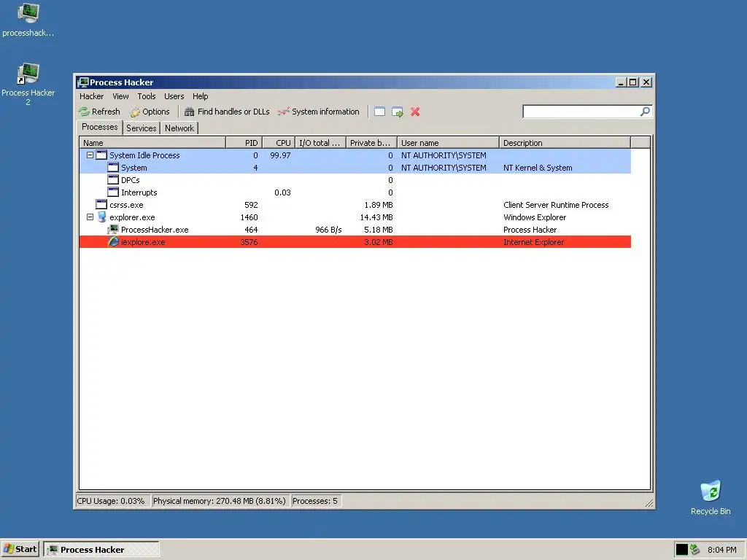Viewport: 747px width, 560px height.
Task: Open the Users menu
Action: pyautogui.click(x=174, y=96)
